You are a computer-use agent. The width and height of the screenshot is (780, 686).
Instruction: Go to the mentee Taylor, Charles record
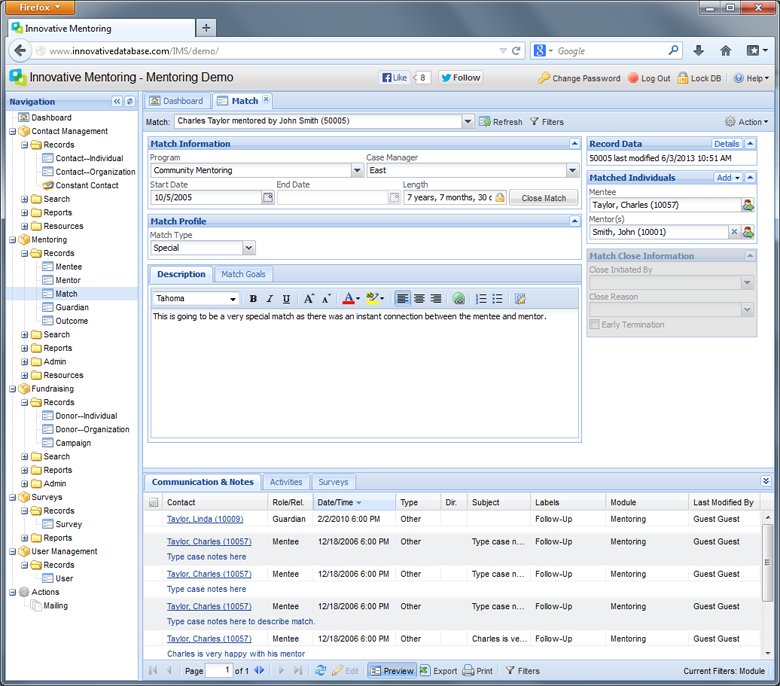pos(748,205)
